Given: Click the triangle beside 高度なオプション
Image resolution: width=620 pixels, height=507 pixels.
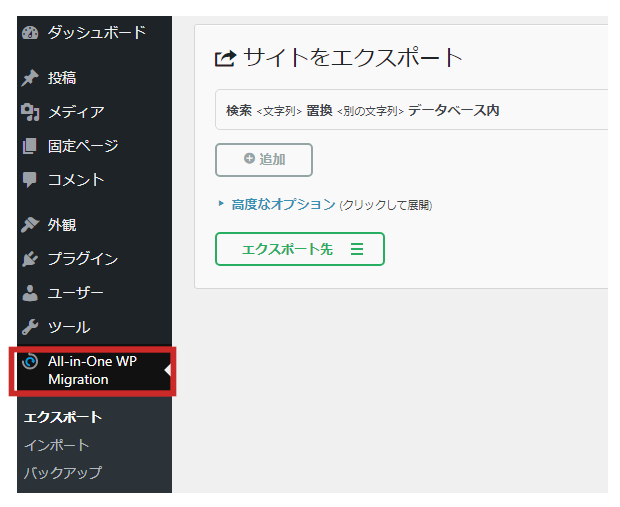Looking at the screenshot, I should tap(221, 204).
